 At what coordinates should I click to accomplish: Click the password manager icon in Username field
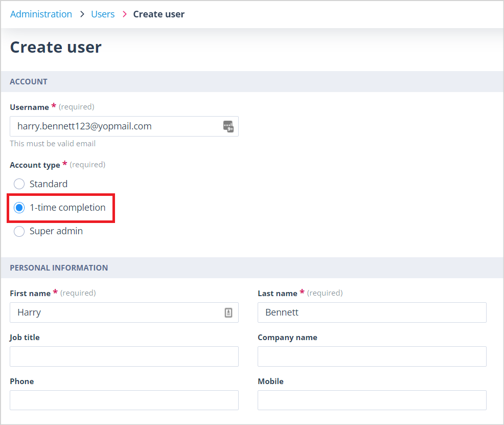click(x=228, y=126)
